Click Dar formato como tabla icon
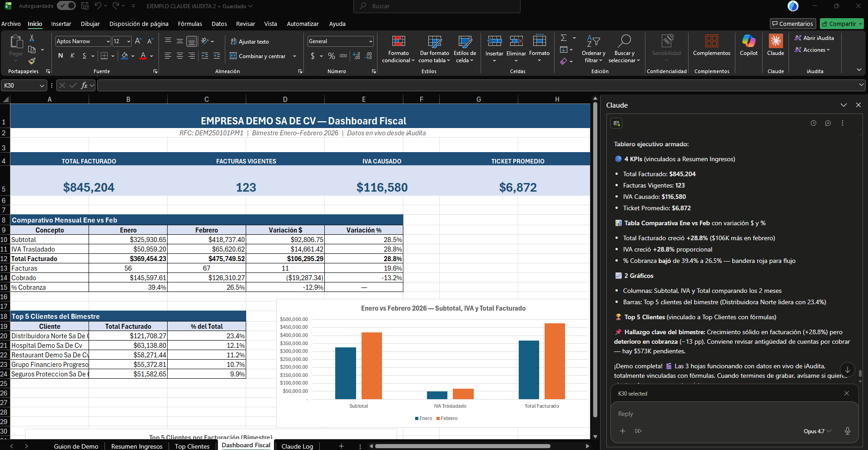The width and height of the screenshot is (868, 450). click(x=435, y=41)
